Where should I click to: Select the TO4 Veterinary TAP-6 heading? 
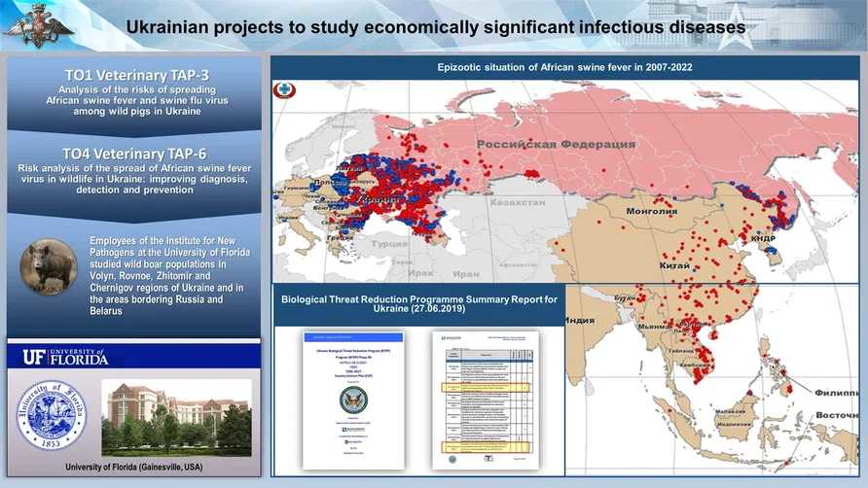tap(136, 154)
